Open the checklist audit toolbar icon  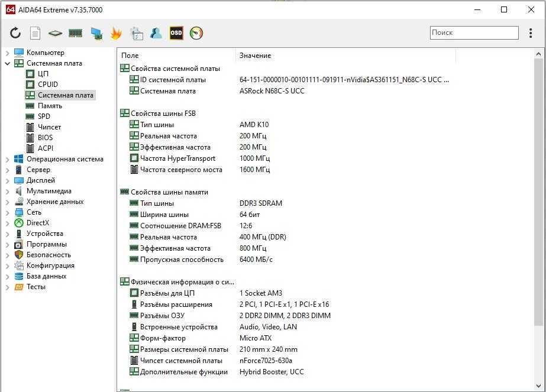click(x=136, y=33)
